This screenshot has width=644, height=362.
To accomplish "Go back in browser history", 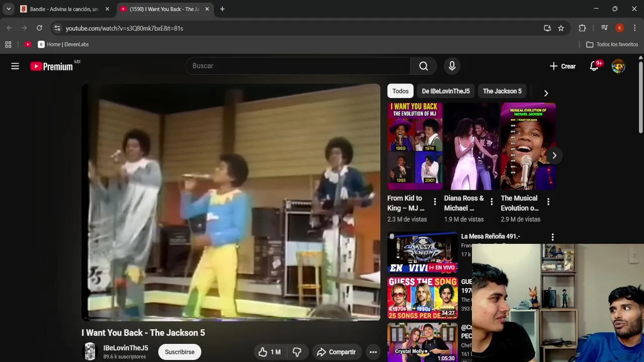I will pos(9,28).
